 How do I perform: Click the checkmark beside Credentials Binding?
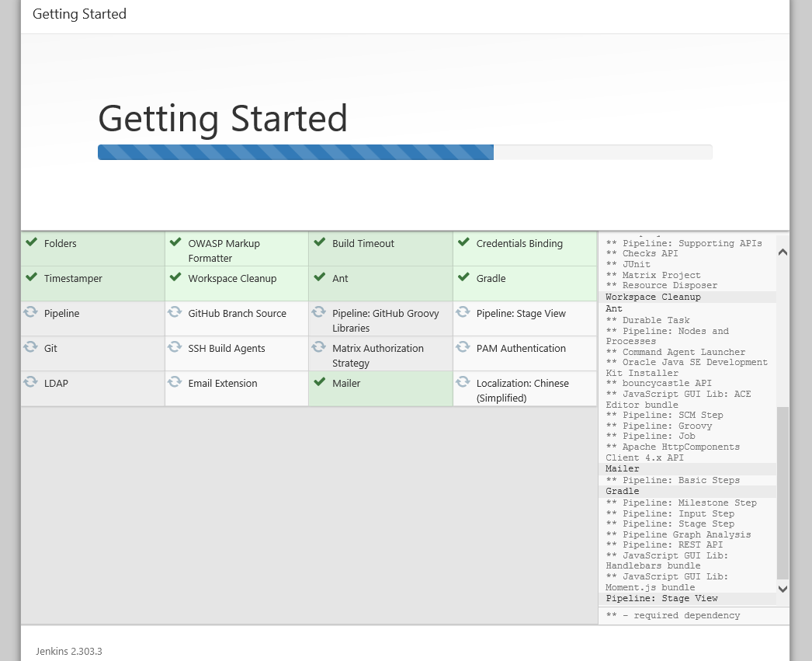tap(463, 242)
